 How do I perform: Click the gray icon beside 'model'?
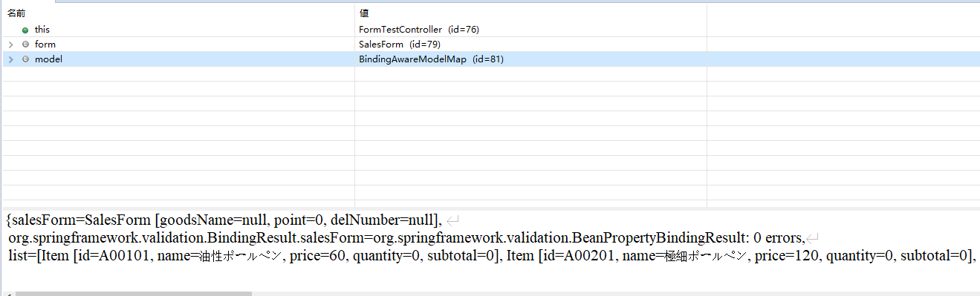tap(25, 59)
